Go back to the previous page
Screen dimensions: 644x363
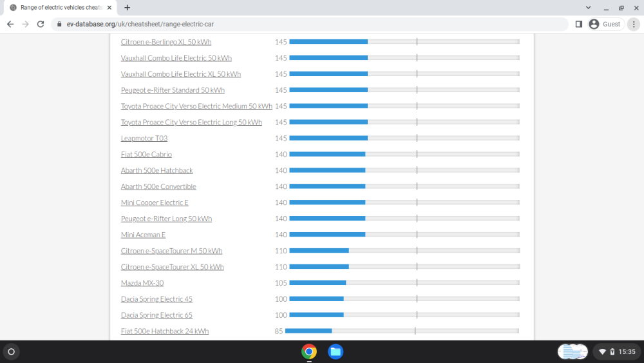pyautogui.click(x=10, y=25)
